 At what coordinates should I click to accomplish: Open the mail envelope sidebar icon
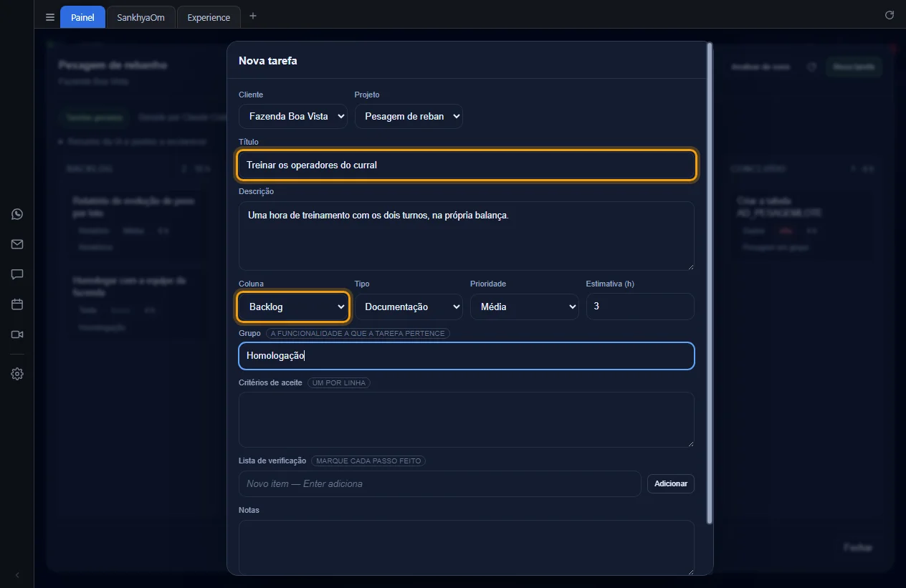pyautogui.click(x=17, y=244)
